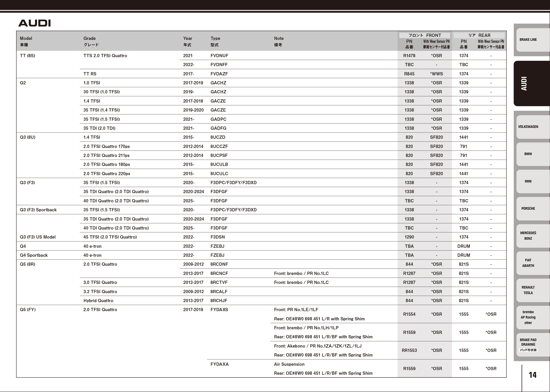Click the Model column header
The image size is (550, 392).
pyautogui.click(x=26, y=41)
